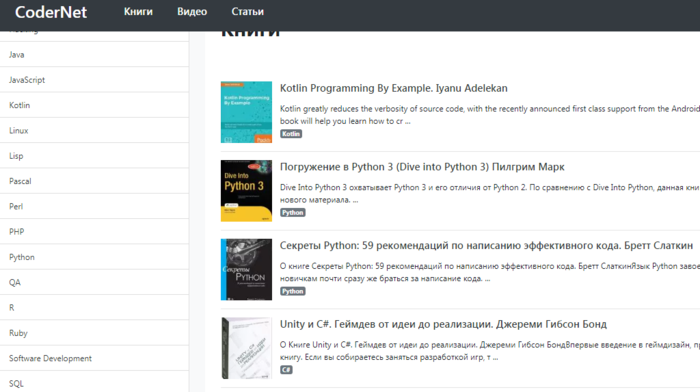700x392 pixels.
Task: Open title Секреты Python: 59 рекомендаций
Action: pos(487,246)
